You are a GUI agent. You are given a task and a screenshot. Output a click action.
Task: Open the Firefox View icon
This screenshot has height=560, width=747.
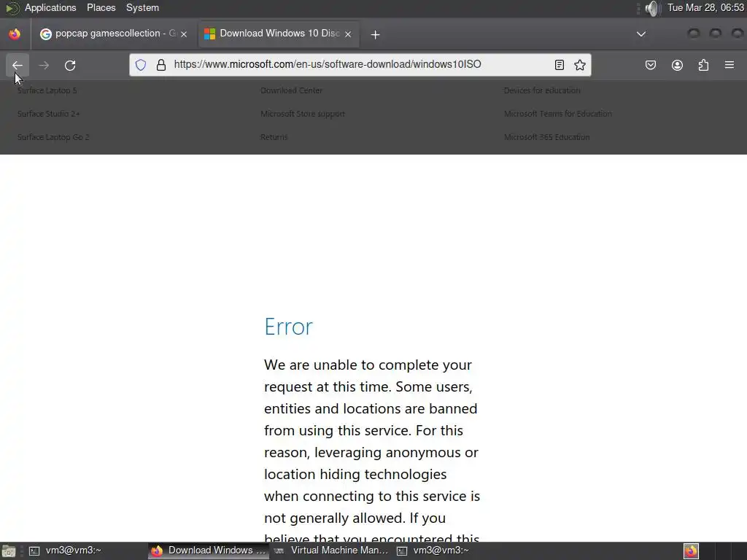(x=15, y=34)
